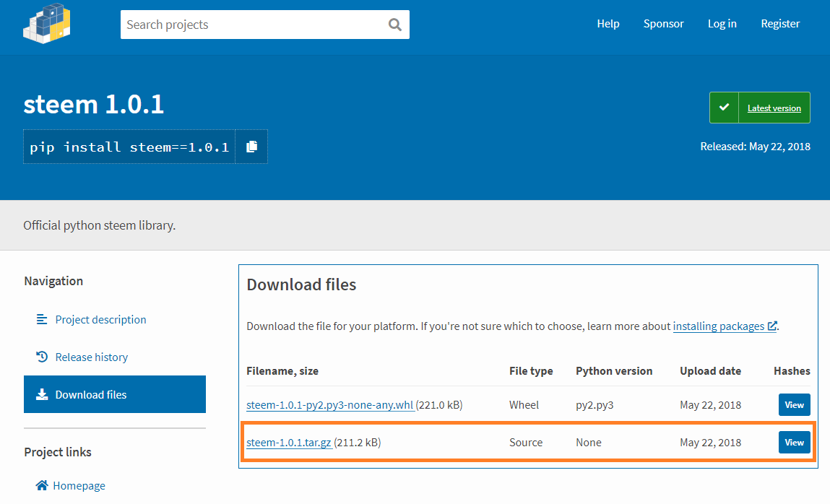Copy the pip install command via clipboard icon
Viewport: 830px width, 504px height.
251,147
